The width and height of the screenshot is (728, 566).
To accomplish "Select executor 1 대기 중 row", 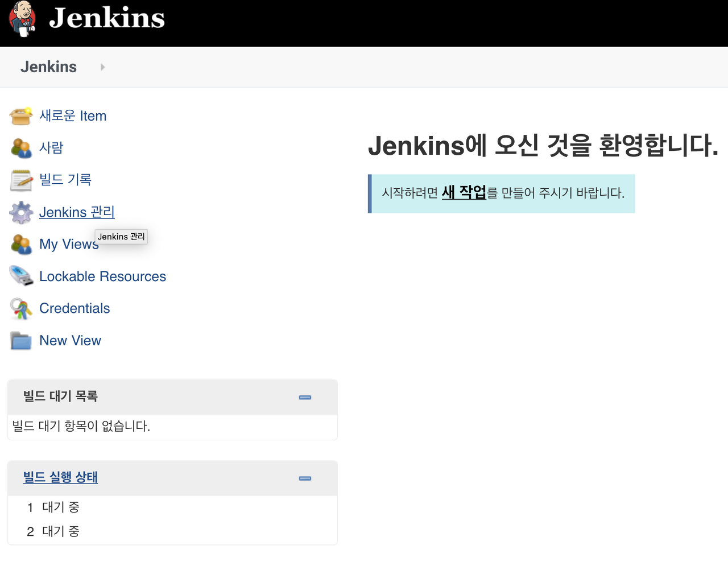I will point(172,507).
